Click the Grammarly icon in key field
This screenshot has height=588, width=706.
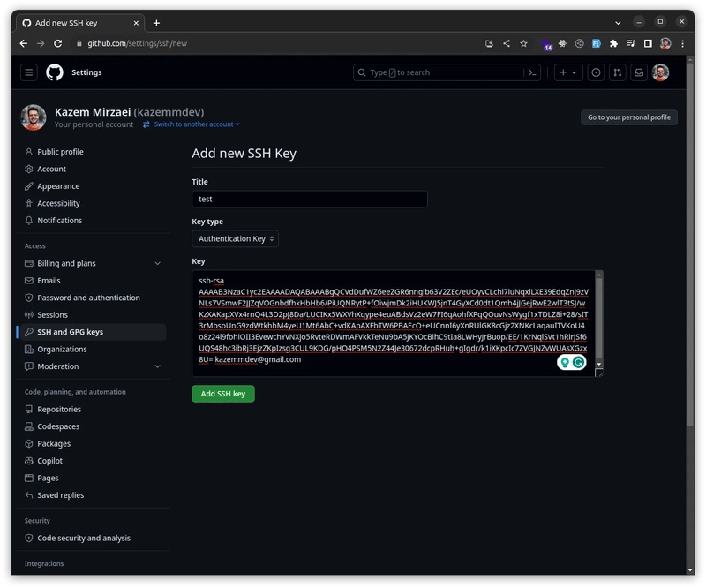coord(579,362)
